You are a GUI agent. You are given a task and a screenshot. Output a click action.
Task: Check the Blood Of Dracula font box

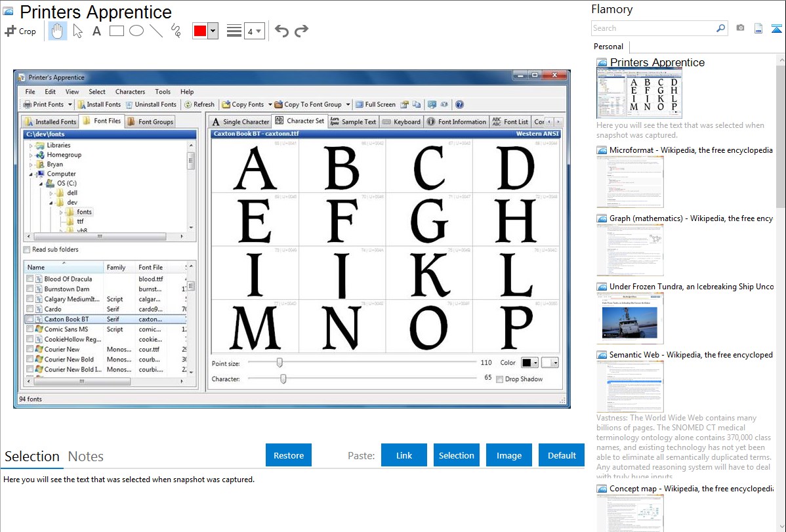point(30,279)
